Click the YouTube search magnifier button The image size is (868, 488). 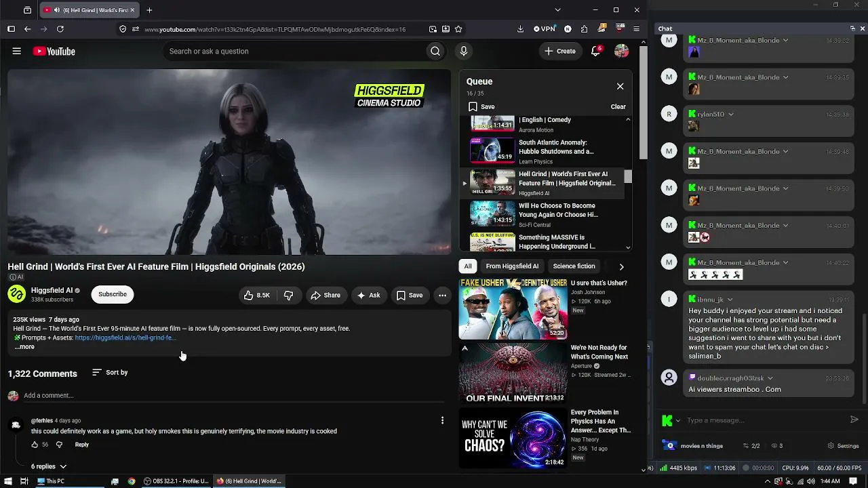tap(435, 52)
